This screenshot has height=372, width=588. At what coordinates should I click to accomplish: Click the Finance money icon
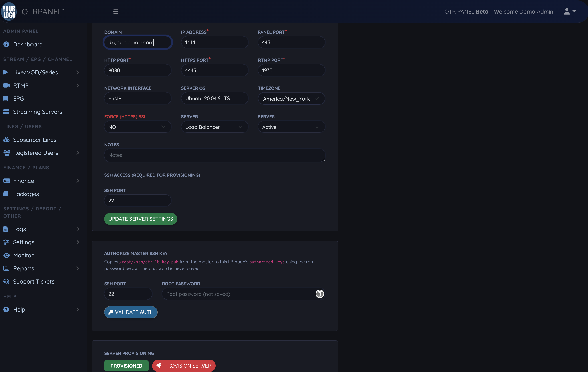click(7, 181)
